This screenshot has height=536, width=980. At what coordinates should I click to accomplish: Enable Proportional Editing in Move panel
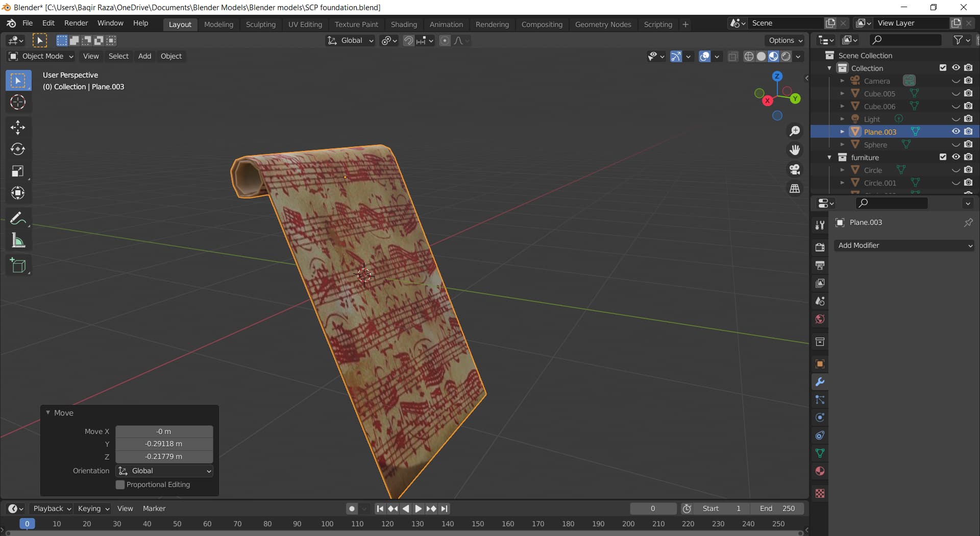point(121,484)
